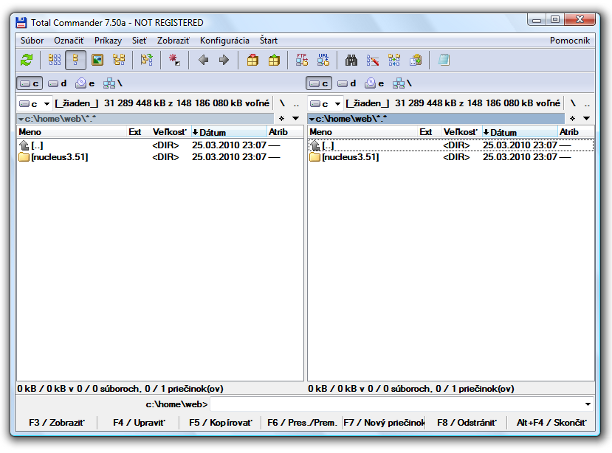Open new FTP URL connection icon
This screenshot has width=612, height=453.
tap(323, 60)
